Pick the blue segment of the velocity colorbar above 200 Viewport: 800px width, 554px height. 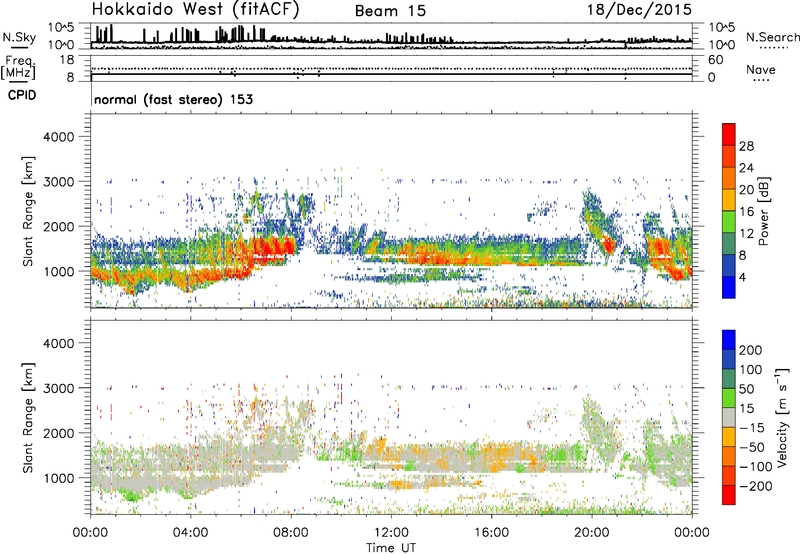click(x=729, y=340)
